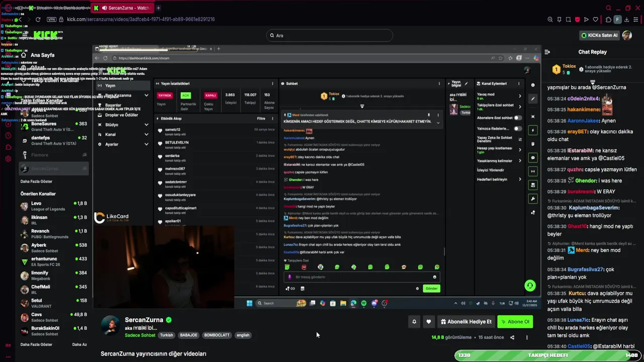This screenshot has width=644, height=362.
Task: Click the Windows Start icon in streamed taskbar
Action: click(x=249, y=303)
